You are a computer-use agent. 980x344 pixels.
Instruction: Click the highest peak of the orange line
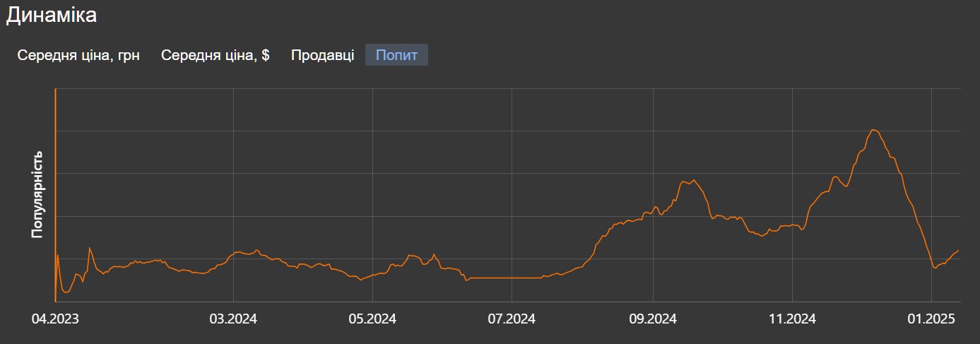point(874,130)
